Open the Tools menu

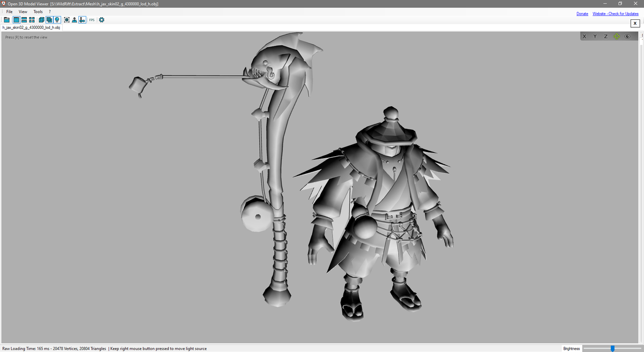click(38, 11)
